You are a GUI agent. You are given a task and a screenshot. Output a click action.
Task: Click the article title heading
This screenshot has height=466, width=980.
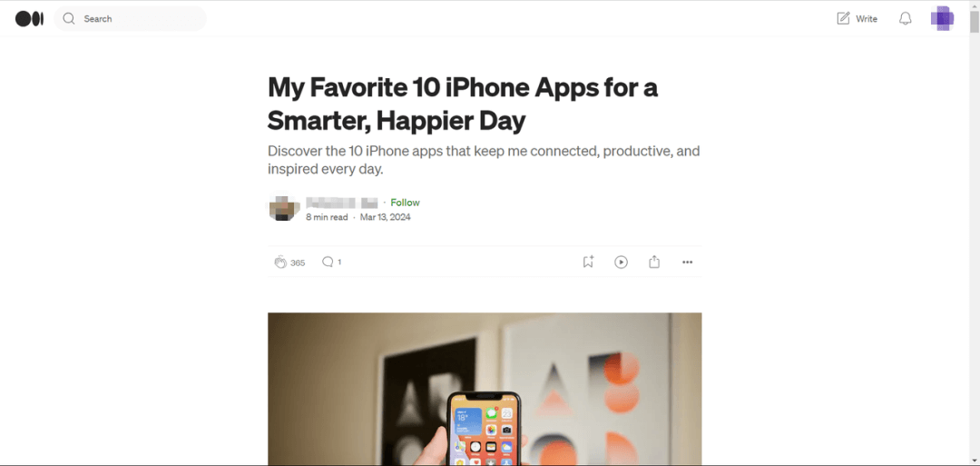(463, 104)
